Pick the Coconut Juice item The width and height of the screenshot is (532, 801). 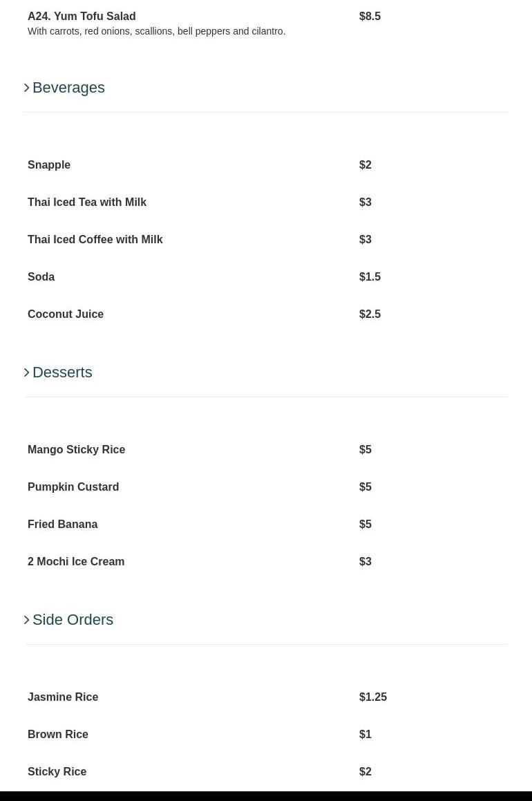[66, 314]
